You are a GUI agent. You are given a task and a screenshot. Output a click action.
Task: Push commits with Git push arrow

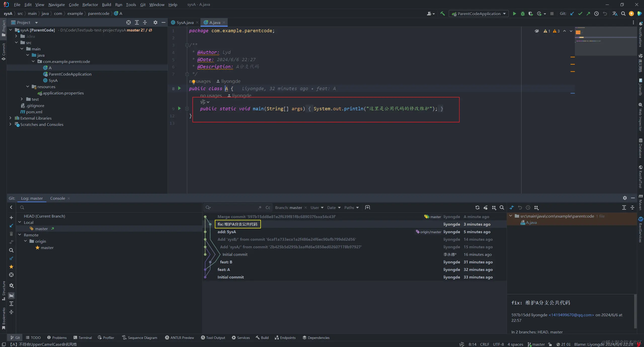(x=588, y=14)
